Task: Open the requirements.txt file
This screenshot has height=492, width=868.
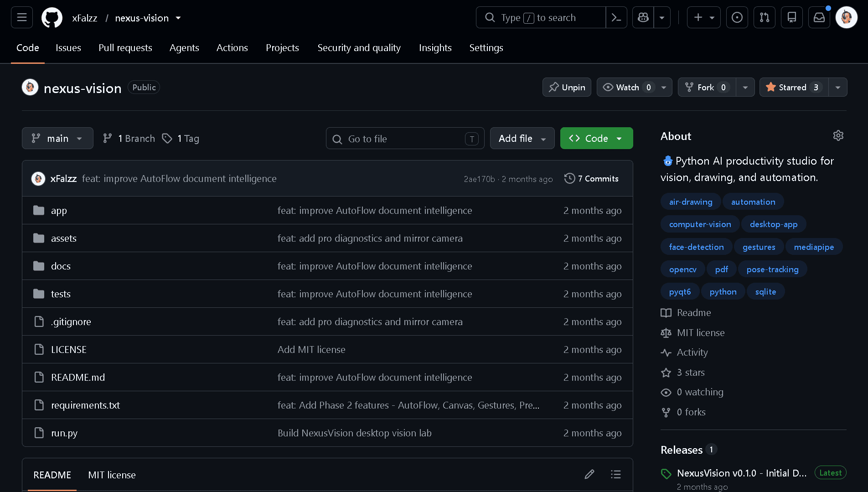Action: point(85,405)
